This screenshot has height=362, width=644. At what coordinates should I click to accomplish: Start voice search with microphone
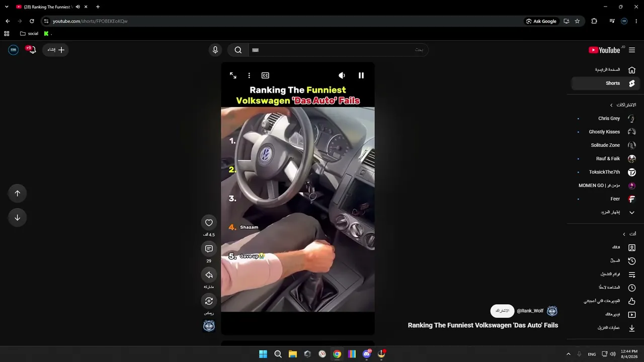(215, 50)
